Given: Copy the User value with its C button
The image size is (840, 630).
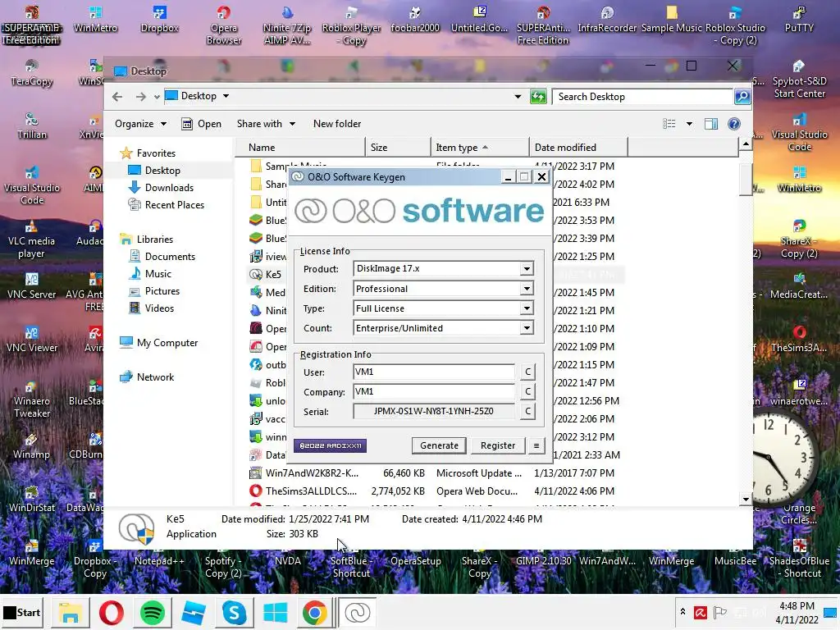Looking at the screenshot, I should 527,372.
